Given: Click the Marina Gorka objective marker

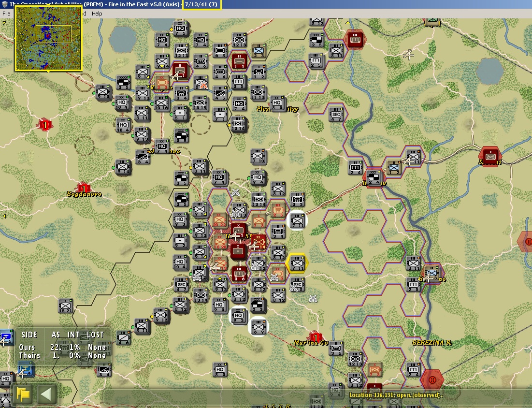Looking at the screenshot, I should click(x=315, y=337).
